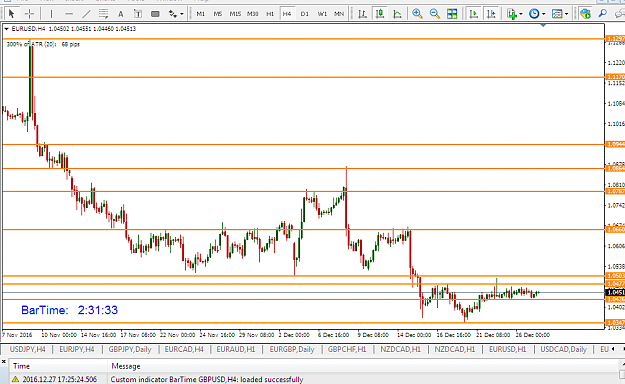Switch chart to candlesticks type
625x384 pixels.
380,14
